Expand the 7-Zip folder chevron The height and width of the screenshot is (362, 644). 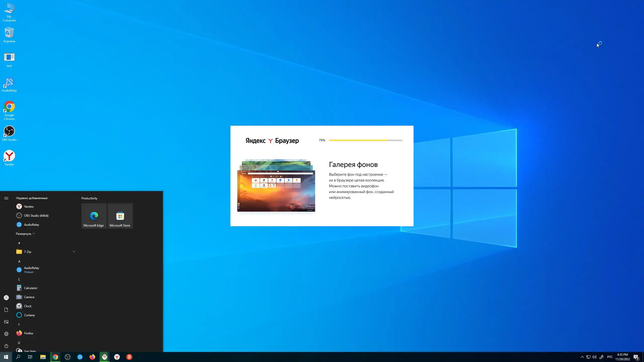74,252
